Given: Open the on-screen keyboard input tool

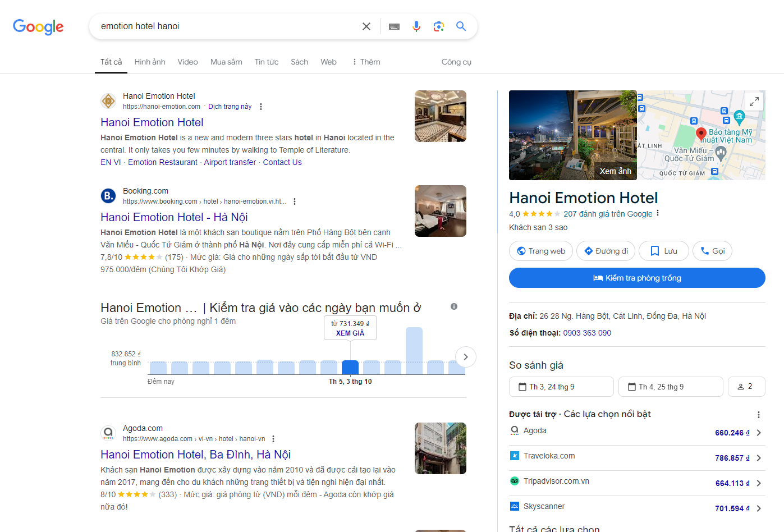Looking at the screenshot, I should coord(394,26).
